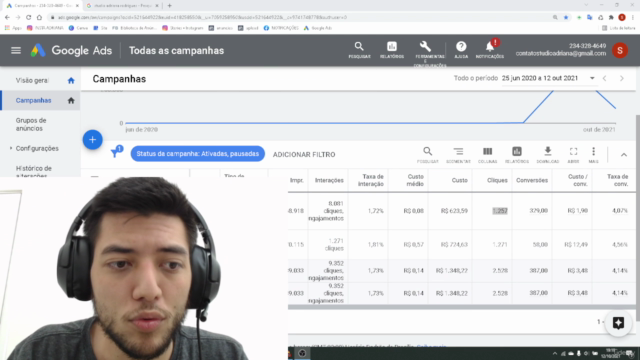
Task: Open the date range dropdown arrow
Action: pos(592,78)
